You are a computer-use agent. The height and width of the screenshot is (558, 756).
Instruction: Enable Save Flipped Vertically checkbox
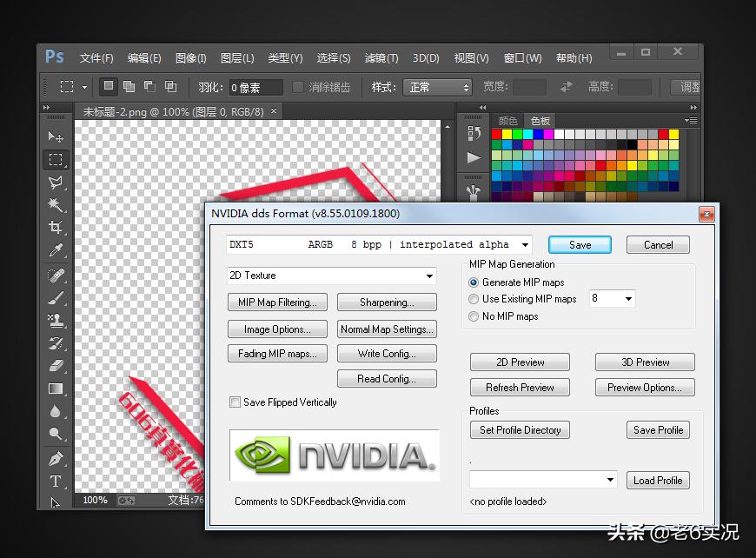pos(235,402)
